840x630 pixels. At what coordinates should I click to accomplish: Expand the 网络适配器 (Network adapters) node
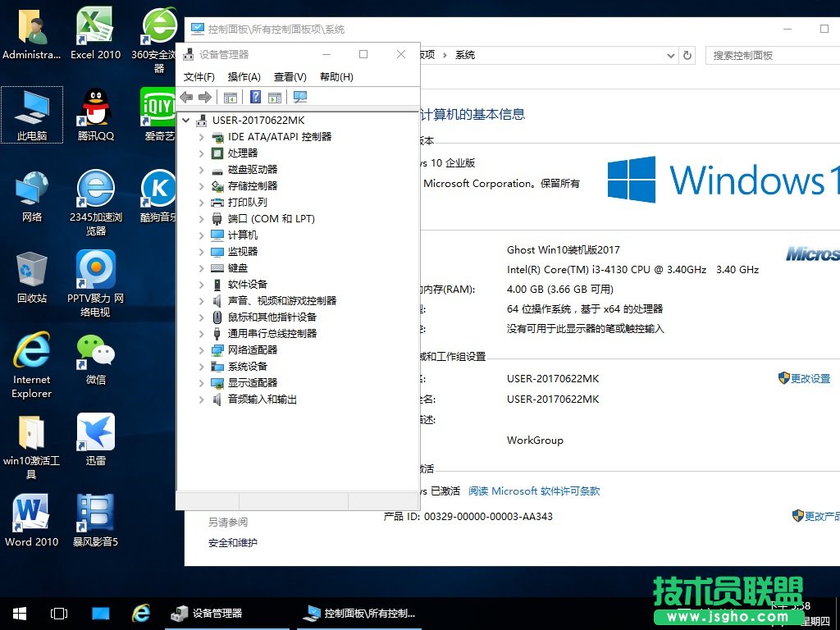point(201,350)
